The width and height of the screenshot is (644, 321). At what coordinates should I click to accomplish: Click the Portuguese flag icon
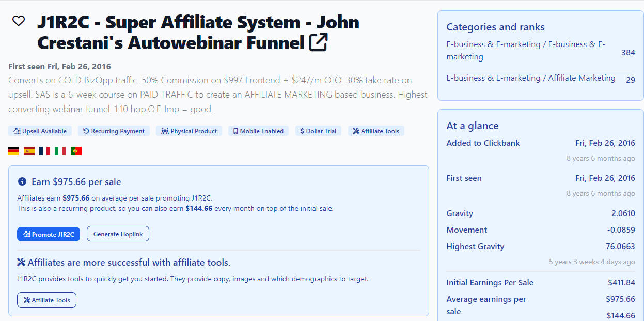pyautogui.click(x=76, y=151)
